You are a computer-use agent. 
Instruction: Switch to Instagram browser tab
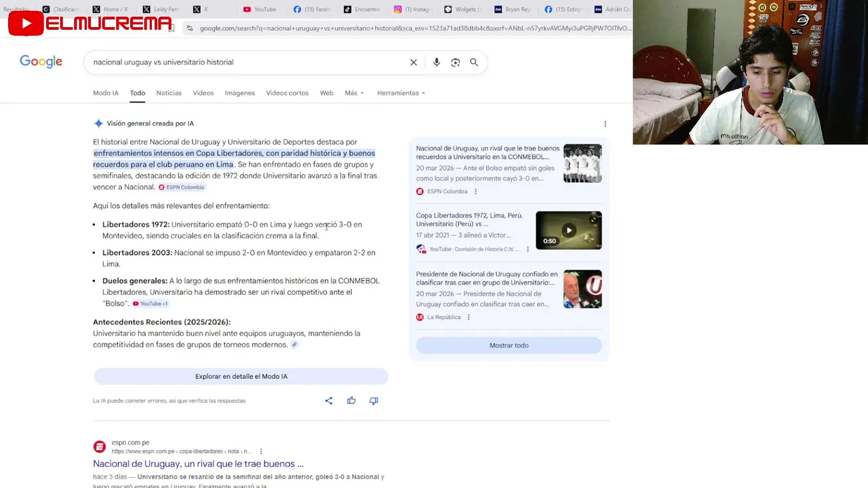click(412, 9)
